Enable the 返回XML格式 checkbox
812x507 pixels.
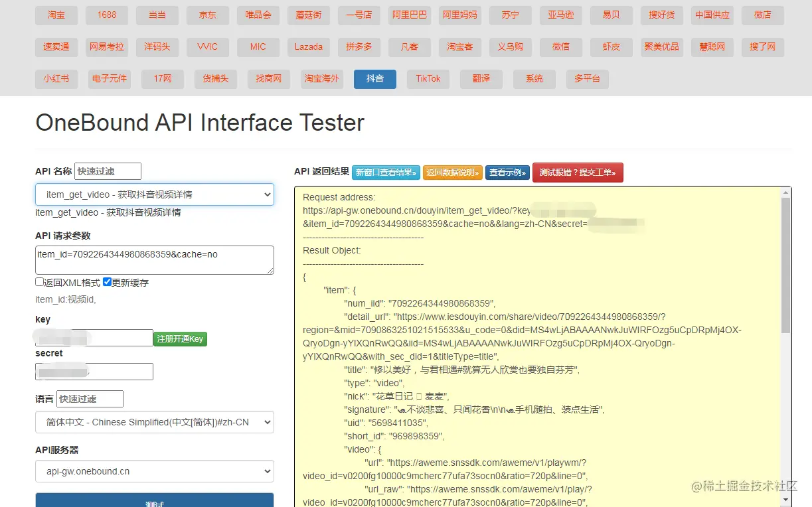[x=40, y=282]
